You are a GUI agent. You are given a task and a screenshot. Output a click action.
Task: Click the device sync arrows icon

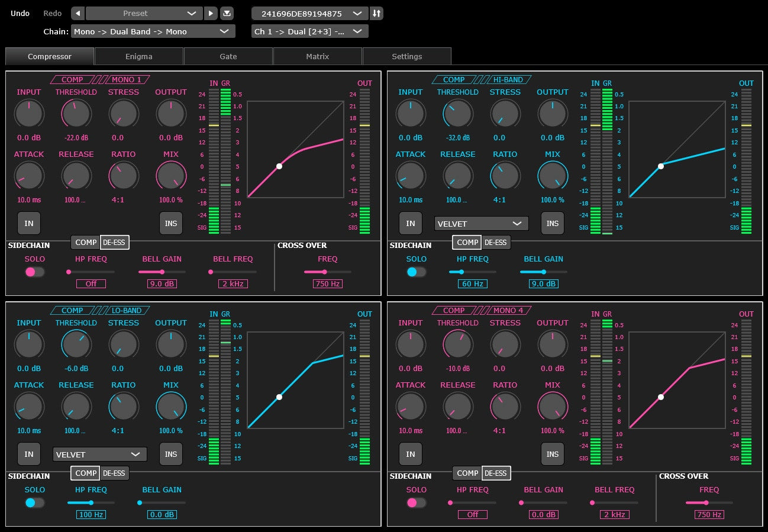[x=376, y=14]
